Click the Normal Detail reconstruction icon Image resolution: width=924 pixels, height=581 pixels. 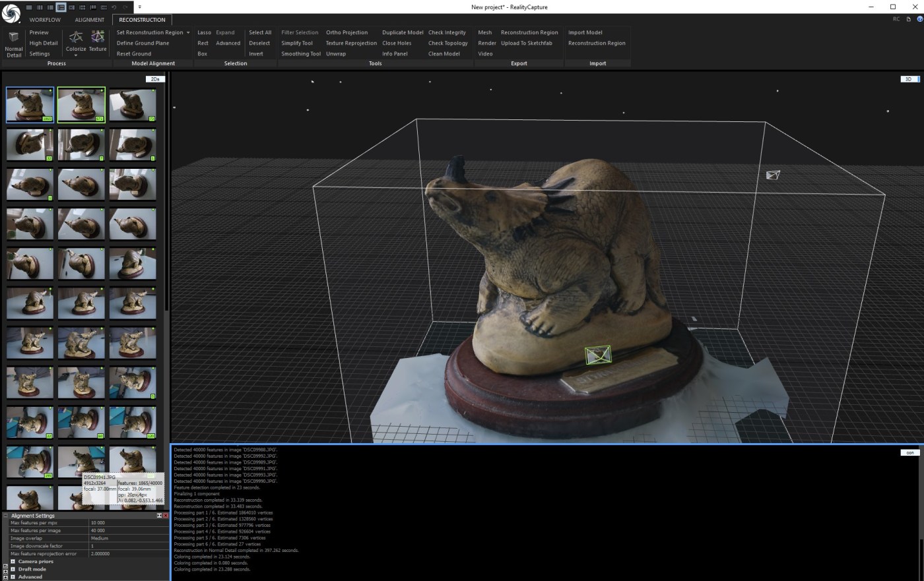(13, 38)
